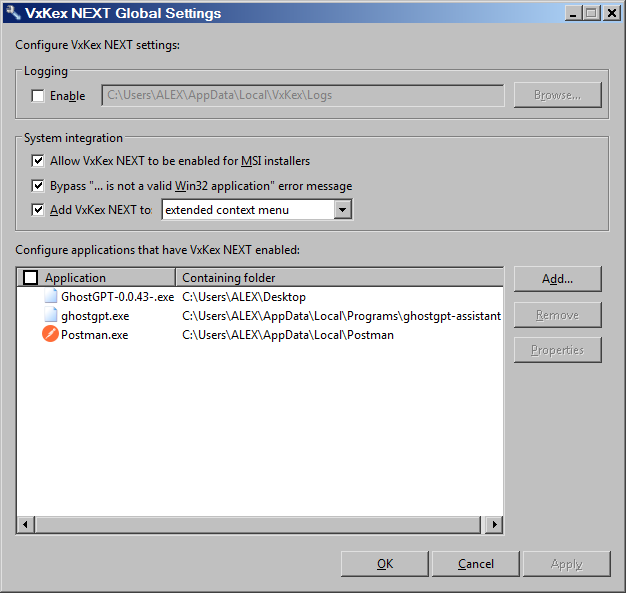This screenshot has height=593, width=626.
Task: Click the Postman.exe orange icon
Action: point(50,334)
